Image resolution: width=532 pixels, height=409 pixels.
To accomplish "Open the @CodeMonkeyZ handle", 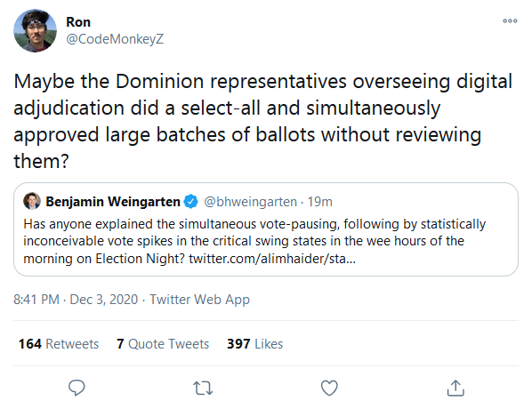I will [x=115, y=39].
